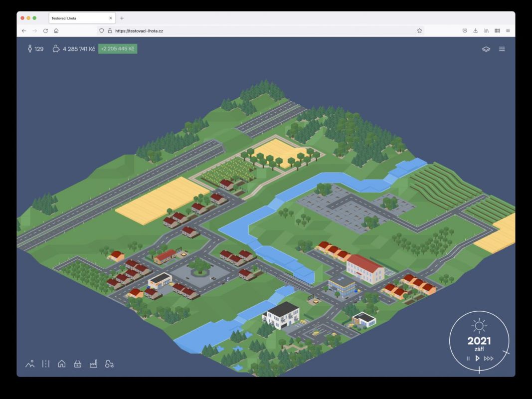Open browser home page
The width and height of the screenshot is (532, 399).
[x=56, y=30]
